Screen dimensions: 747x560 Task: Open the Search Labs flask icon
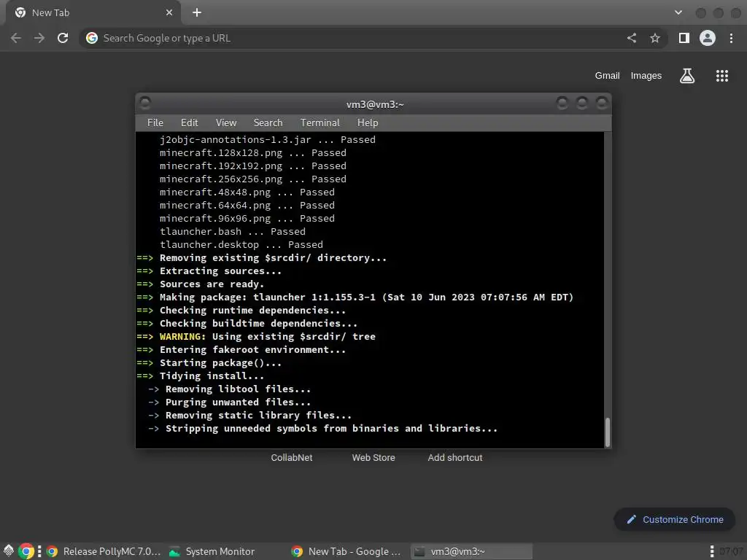click(687, 76)
